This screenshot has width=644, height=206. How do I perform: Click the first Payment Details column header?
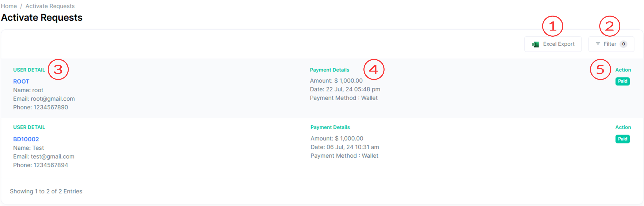coord(329,70)
